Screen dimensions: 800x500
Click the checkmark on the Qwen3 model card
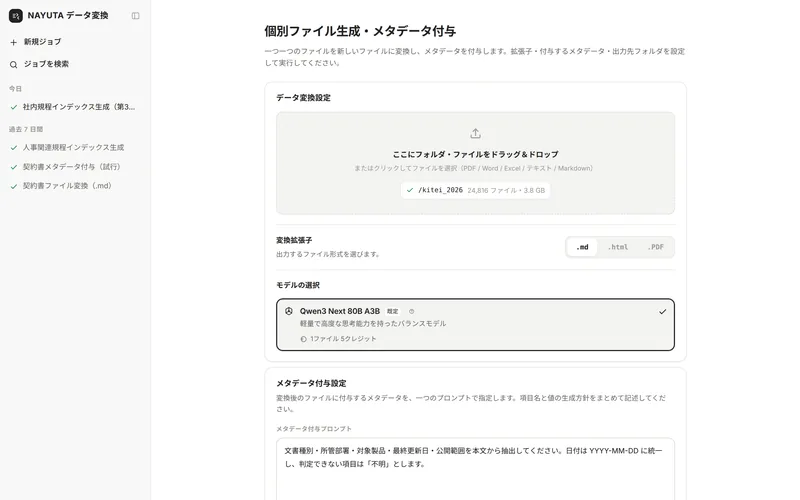662,311
